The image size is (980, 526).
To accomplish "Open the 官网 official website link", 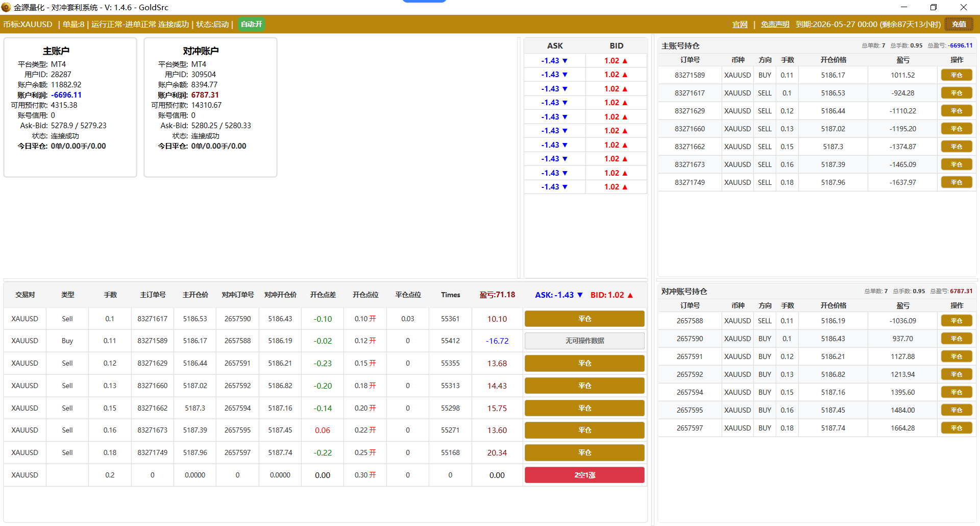I will 740,25.
